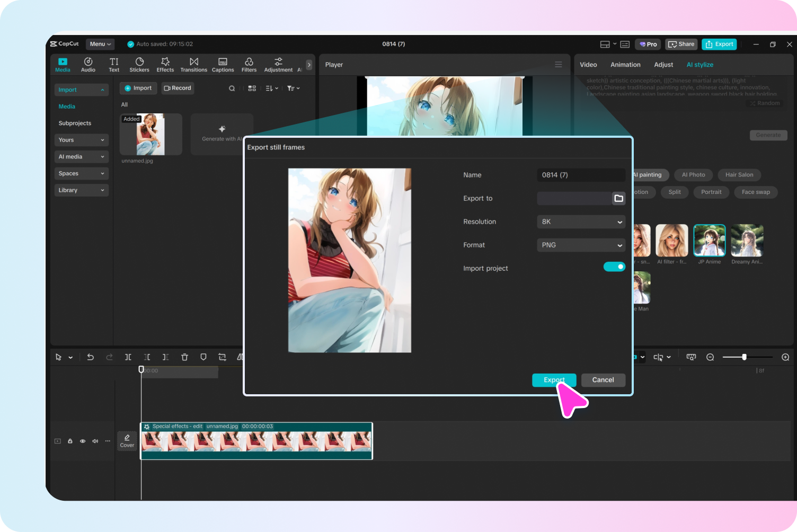Viewport: 797px width, 532px height.
Task: Open the Effects panel
Action: point(165,65)
